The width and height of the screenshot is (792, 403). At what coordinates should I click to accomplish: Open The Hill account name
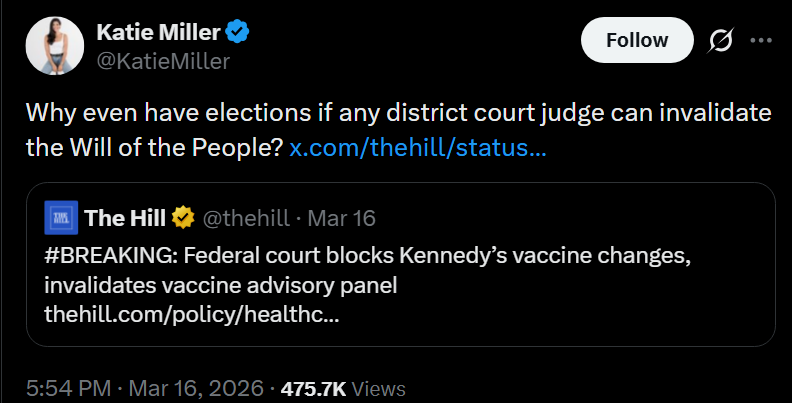point(125,218)
